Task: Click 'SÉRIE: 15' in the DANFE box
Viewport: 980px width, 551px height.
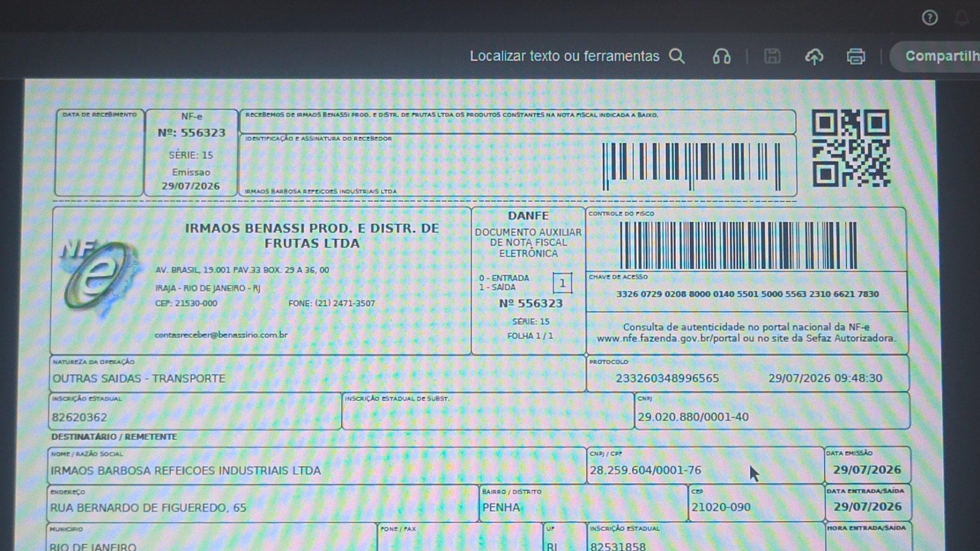Action: click(531, 322)
